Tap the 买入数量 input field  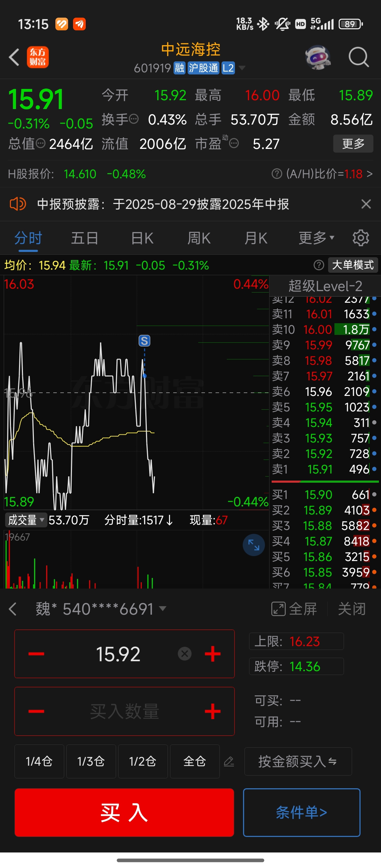click(x=125, y=711)
